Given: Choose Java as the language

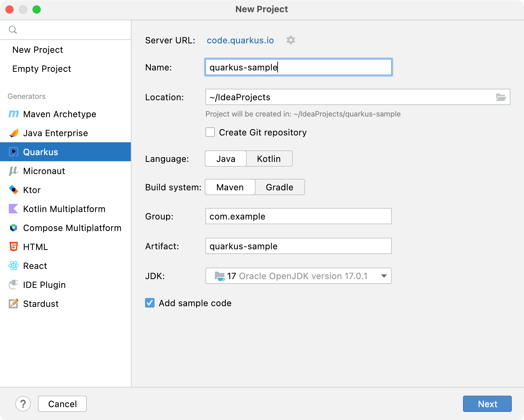Looking at the screenshot, I should click(226, 159).
